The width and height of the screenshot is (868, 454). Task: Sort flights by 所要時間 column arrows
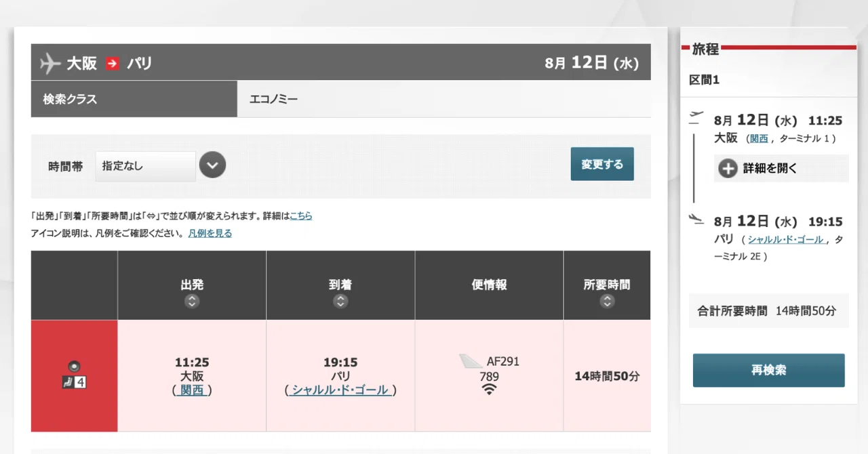tap(607, 302)
